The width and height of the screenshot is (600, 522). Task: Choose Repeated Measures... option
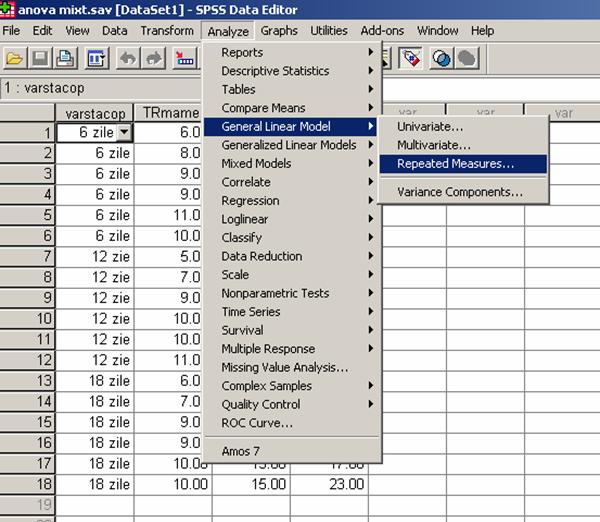click(463, 164)
